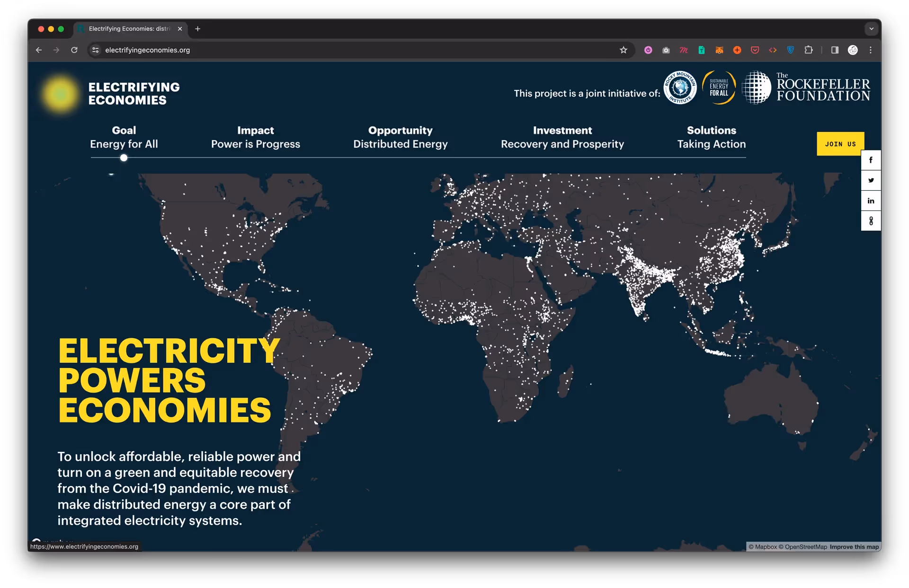The height and width of the screenshot is (588, 909).
Task: Click the Rockefeller Foundation logo
Action: pyautogui.click(x=806, y=88)
